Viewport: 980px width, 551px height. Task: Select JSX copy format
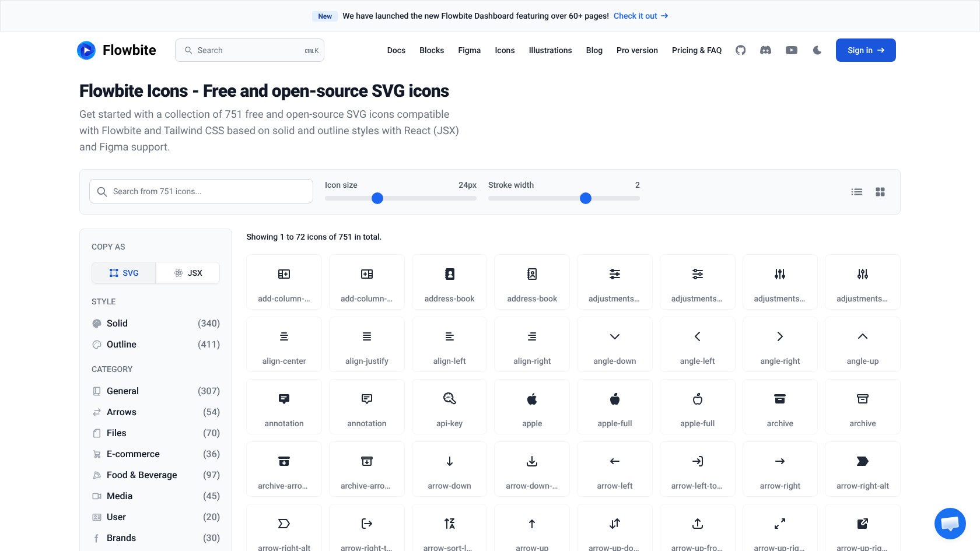point(188,273)
